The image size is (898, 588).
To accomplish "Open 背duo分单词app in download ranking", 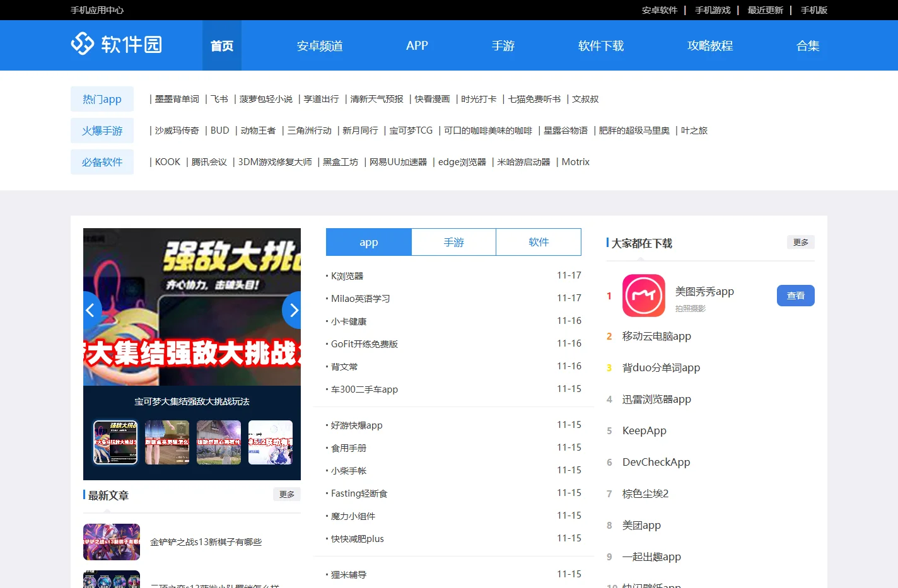I will coord(661,367).
